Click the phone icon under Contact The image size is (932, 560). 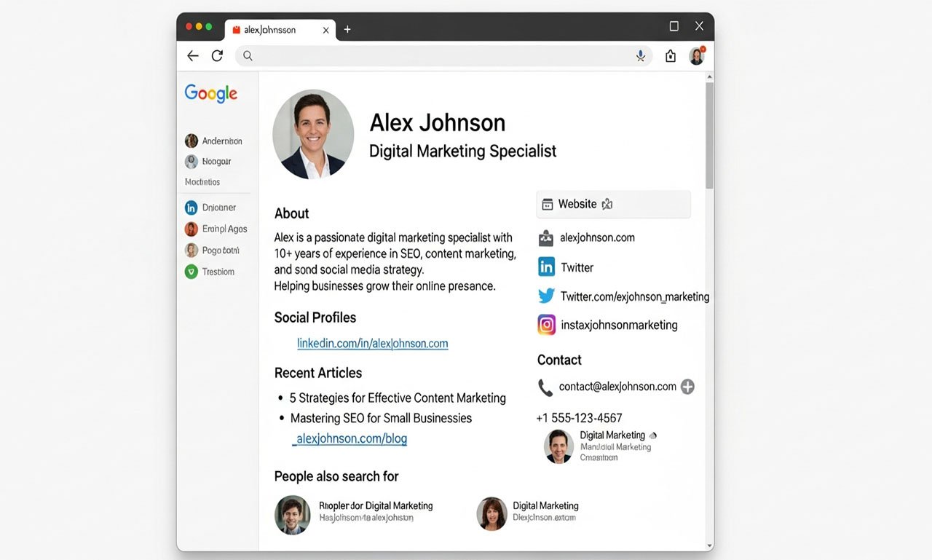[545, 387]
